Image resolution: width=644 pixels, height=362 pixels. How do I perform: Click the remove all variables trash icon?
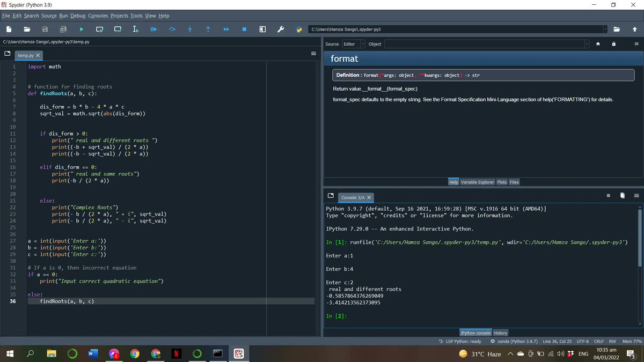(x=623, y=195)
